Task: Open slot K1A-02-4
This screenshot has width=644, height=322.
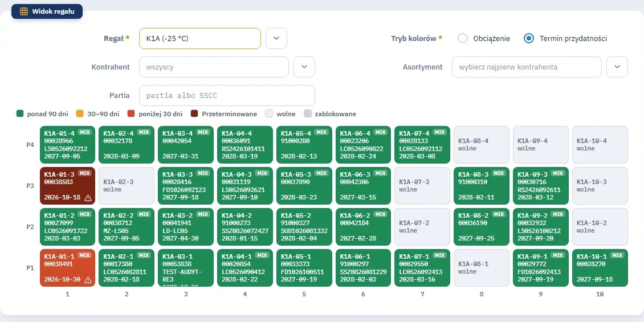Action: [x=127, y=145]
